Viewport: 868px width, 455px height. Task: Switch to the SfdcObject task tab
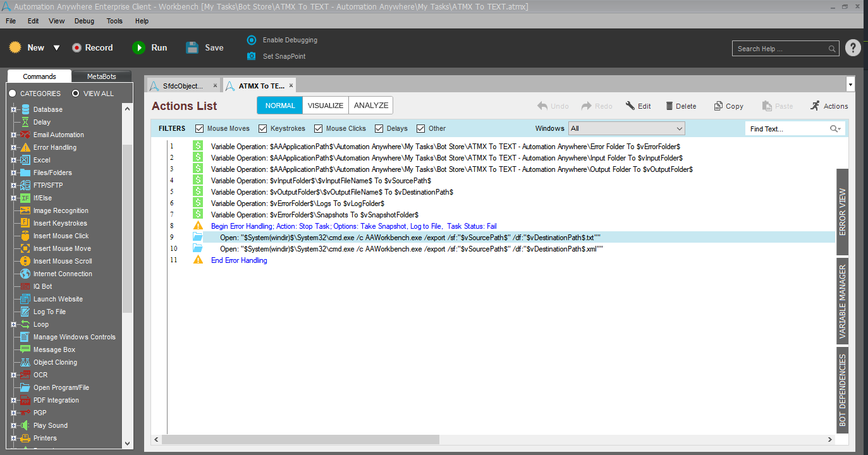(x=183, y=86)
